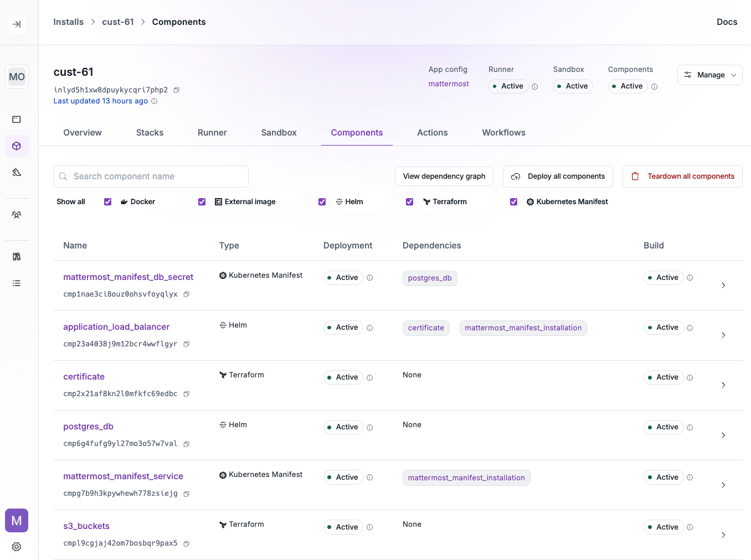Click the Teardown all components button
Screen dimensions: 751x560
point(682,176)
